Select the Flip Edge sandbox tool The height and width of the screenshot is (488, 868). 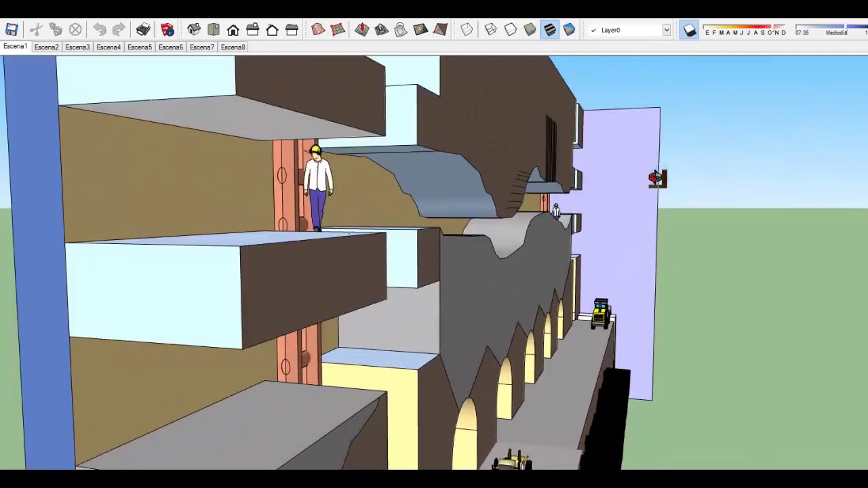click(x=440, y=30)
